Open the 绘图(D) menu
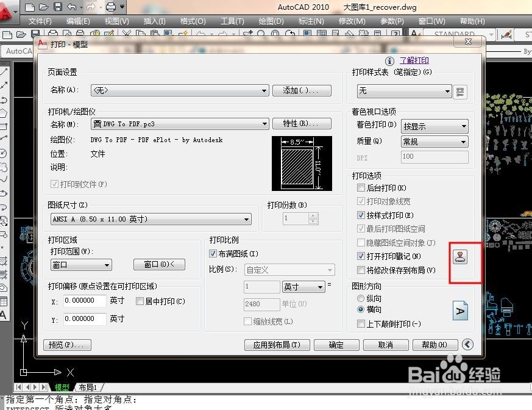This screenshot has height=410, width=532. pos(271,21)
